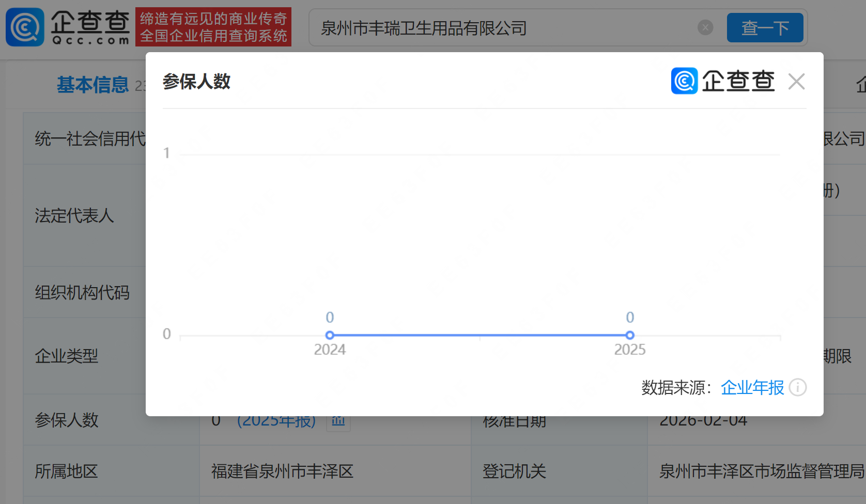
Task: Select the 2025 data point on chart
Action: tap(630, 335)
